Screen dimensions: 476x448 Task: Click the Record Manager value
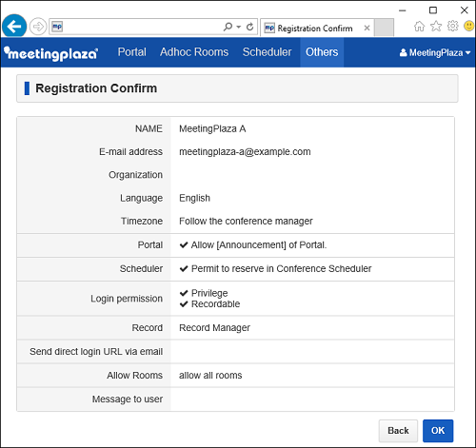click(214, 328)
